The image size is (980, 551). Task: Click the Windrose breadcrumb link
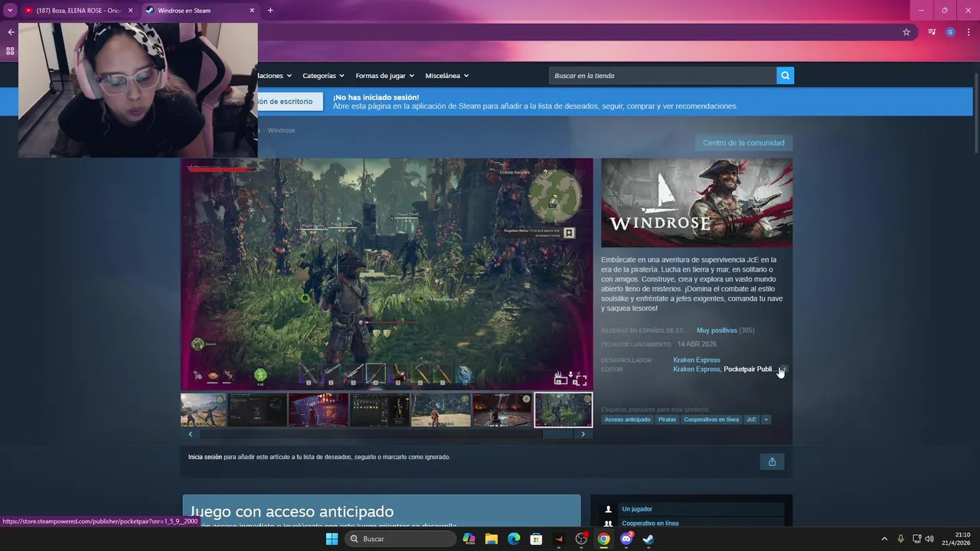[x=281, y=131]
